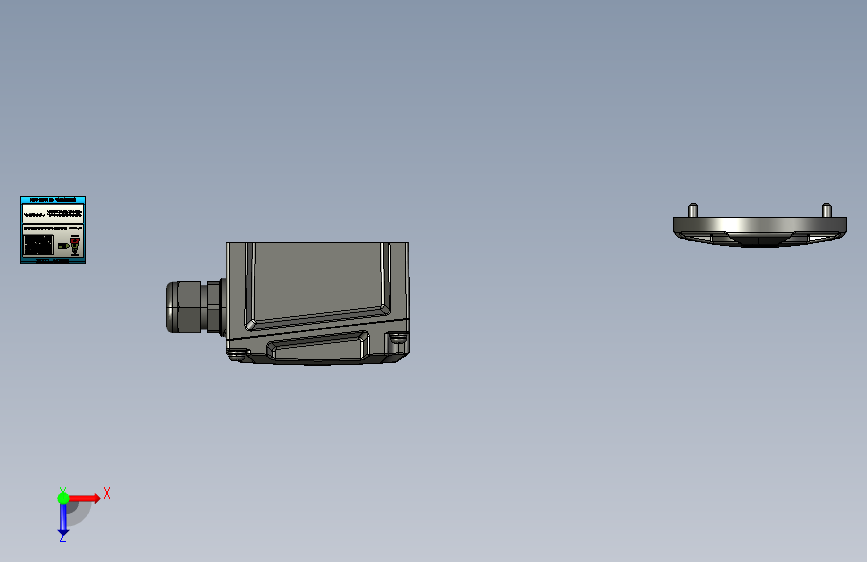Click the green Y axis dot
Screen dimensions: 867x562
click(x=63, y=498)
